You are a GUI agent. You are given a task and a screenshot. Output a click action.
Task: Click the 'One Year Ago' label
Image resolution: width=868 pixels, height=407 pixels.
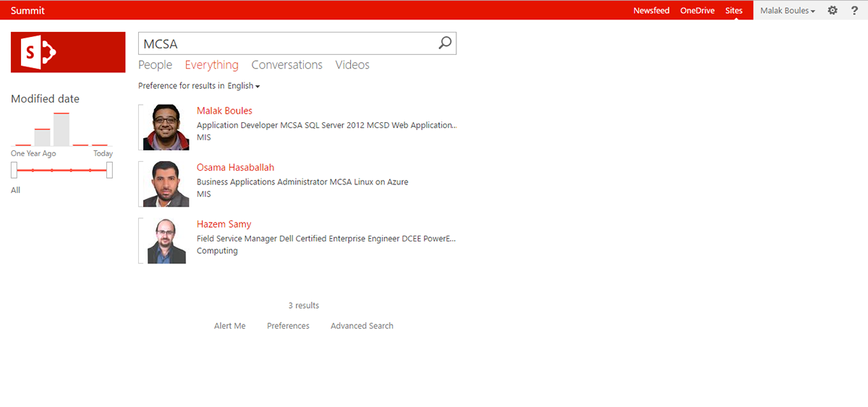pyautogui.click(x=33, y=154)
